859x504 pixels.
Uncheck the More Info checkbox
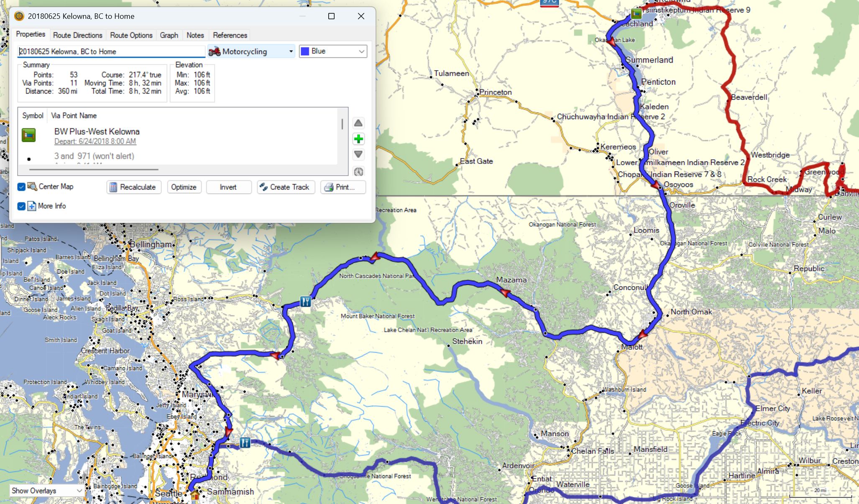pyautogui.click(x=21, y=206)
